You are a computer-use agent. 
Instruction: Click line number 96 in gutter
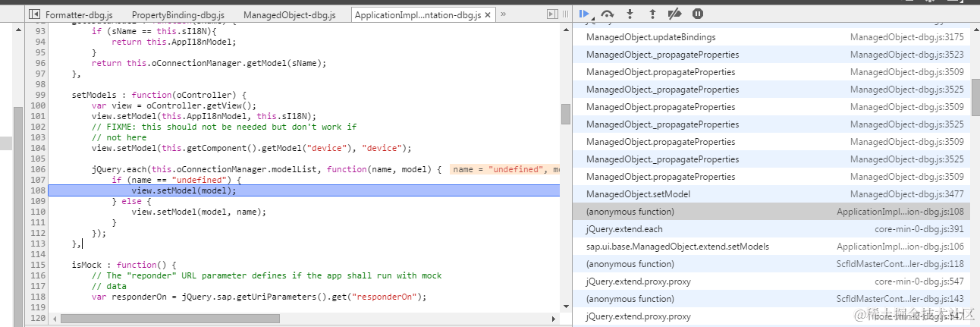coord(40,63)
